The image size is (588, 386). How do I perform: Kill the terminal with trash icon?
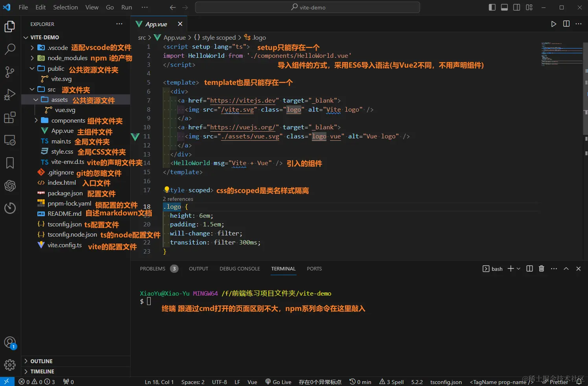click(542, 268)
